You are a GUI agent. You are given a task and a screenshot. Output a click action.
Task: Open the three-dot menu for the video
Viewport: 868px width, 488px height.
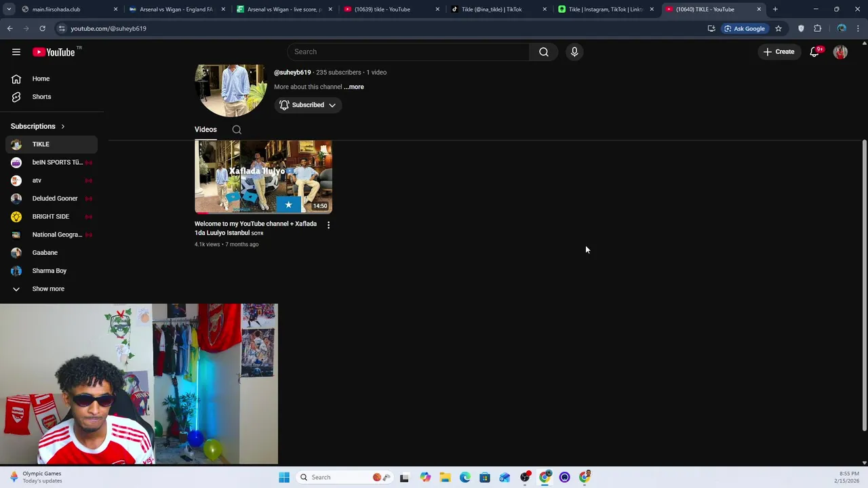pos(328,224)
